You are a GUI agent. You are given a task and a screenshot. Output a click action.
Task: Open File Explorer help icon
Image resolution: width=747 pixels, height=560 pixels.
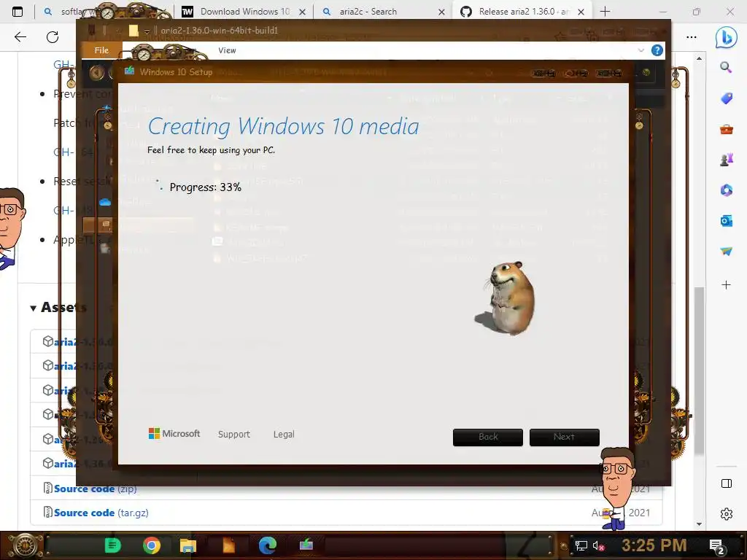coord(657,50)
